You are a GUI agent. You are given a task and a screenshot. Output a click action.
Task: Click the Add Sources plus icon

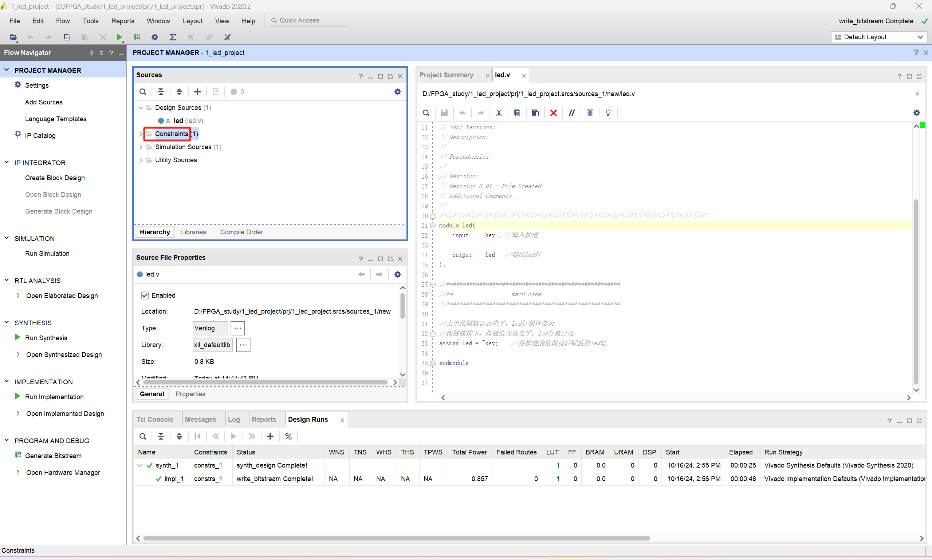coord(197,92)
